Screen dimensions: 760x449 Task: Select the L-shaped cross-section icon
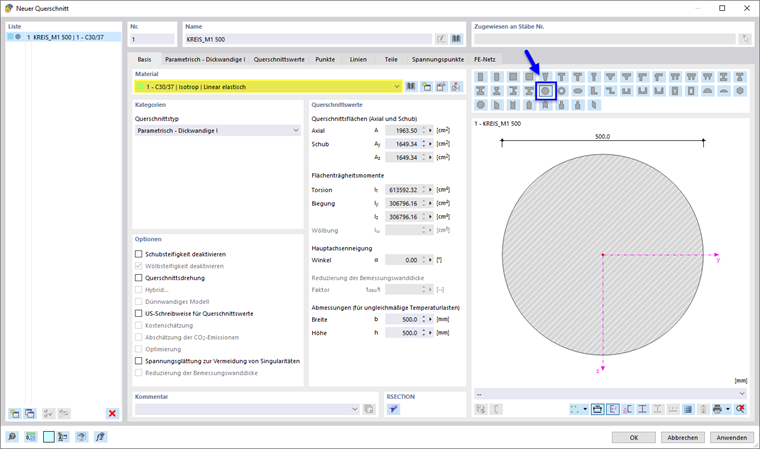coord(594,91)
